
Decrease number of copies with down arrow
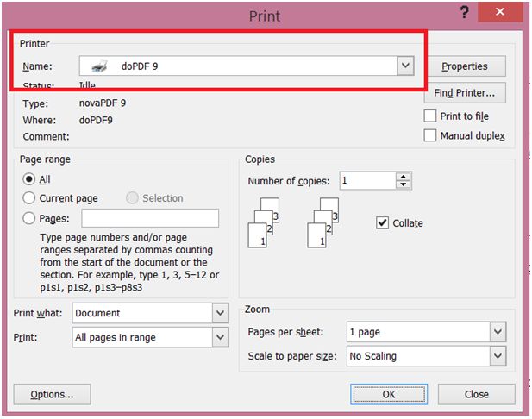click(x=403, y=185)
